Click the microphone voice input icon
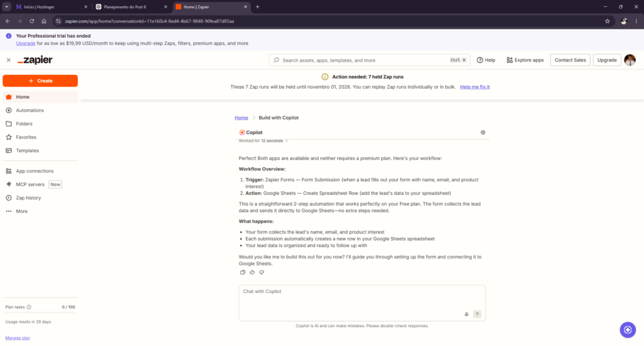Viewport: 644px width, 346px height. point(467,315)
